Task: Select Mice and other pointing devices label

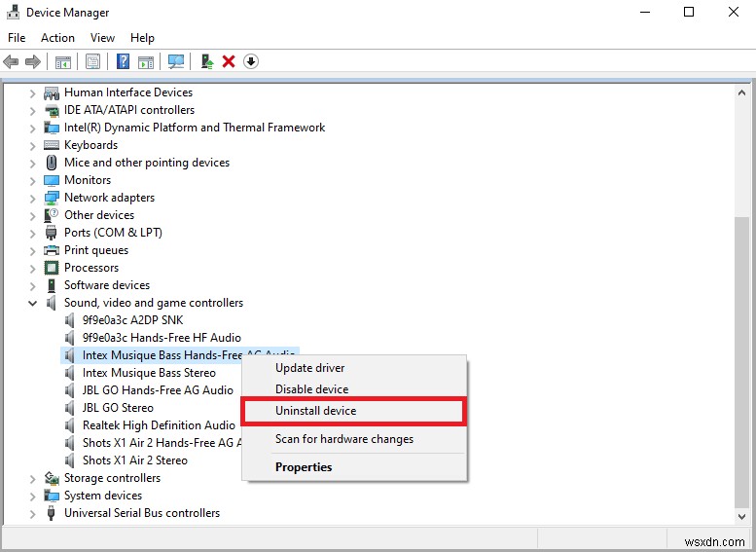Action: [147, 163]
